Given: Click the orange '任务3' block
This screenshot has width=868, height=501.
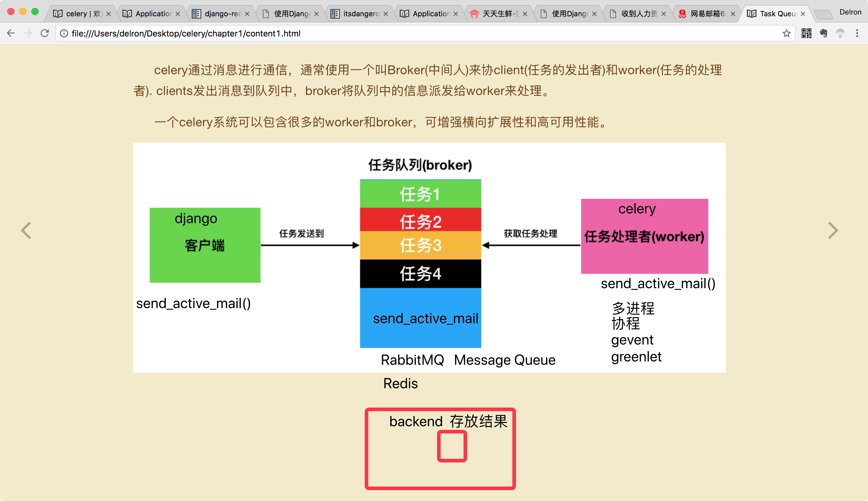Looking at the screenshot, I should tap(420, 245).
